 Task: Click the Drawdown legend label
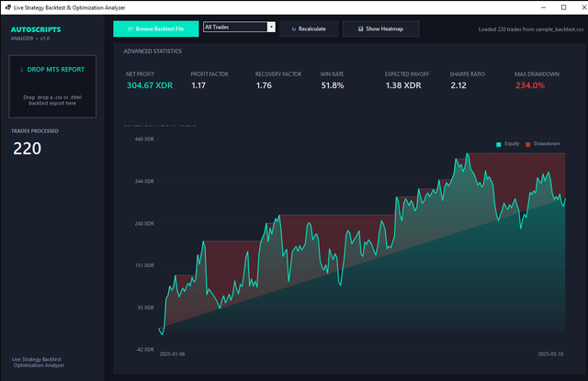(547, 144)
